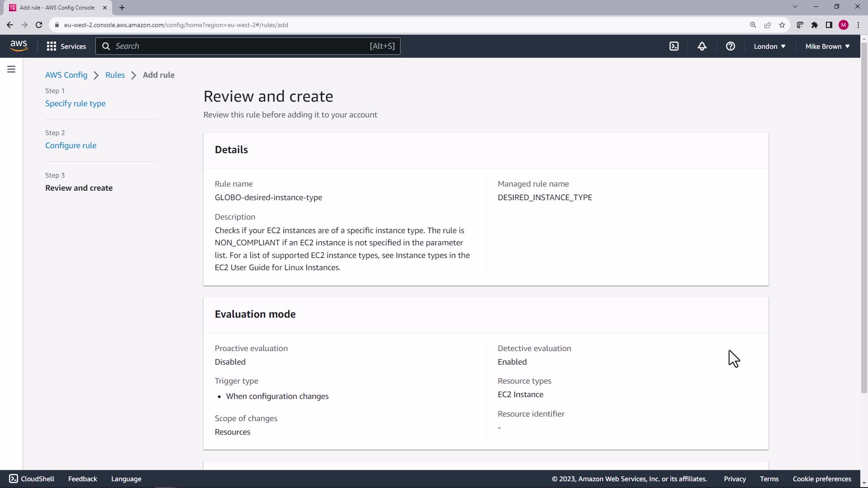Image resolution: width=868 pixels, height=488 pixels.
Task: Expand the hamburger side navigation menu
Action: coord(11,69)
